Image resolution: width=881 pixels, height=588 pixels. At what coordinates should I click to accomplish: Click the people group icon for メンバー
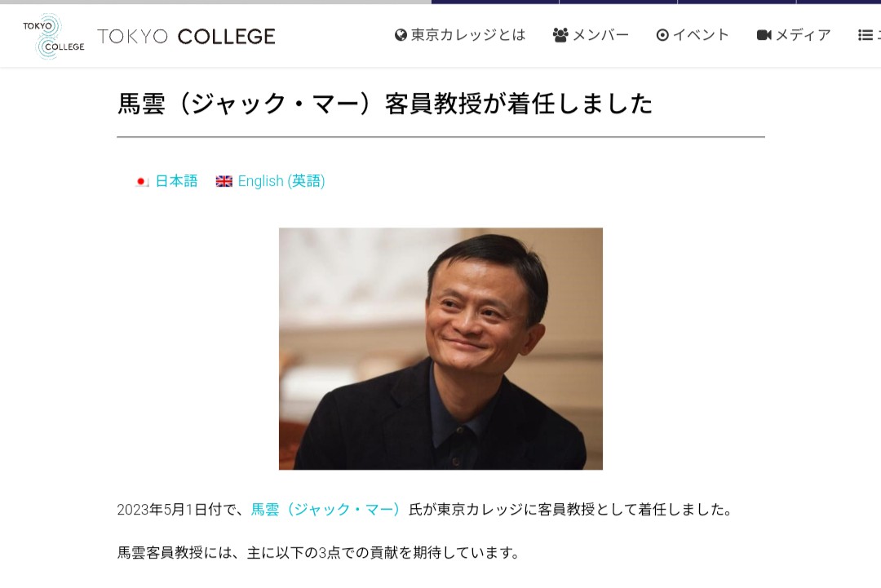point(560,35)
